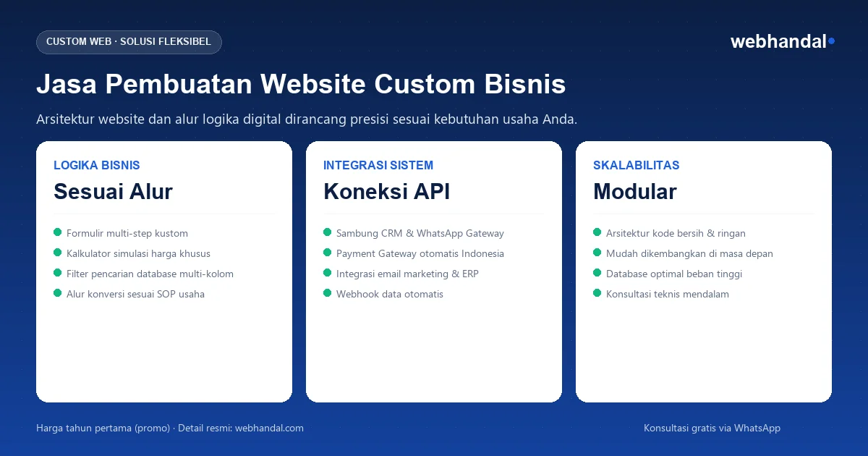Click the Modular card title
868x456 pixels.
(635, 191)
